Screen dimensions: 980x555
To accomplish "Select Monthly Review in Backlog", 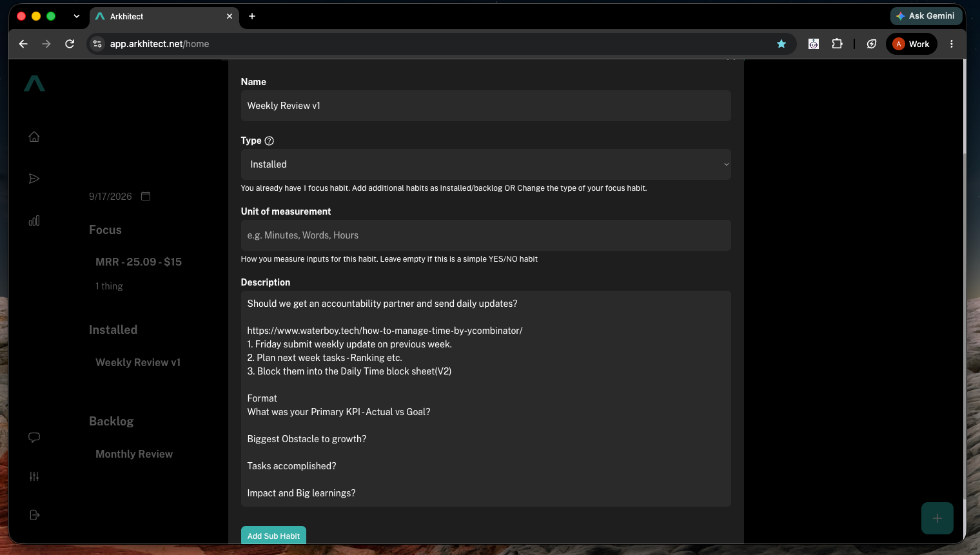I will pyautogui.click(x=134, y=454).
